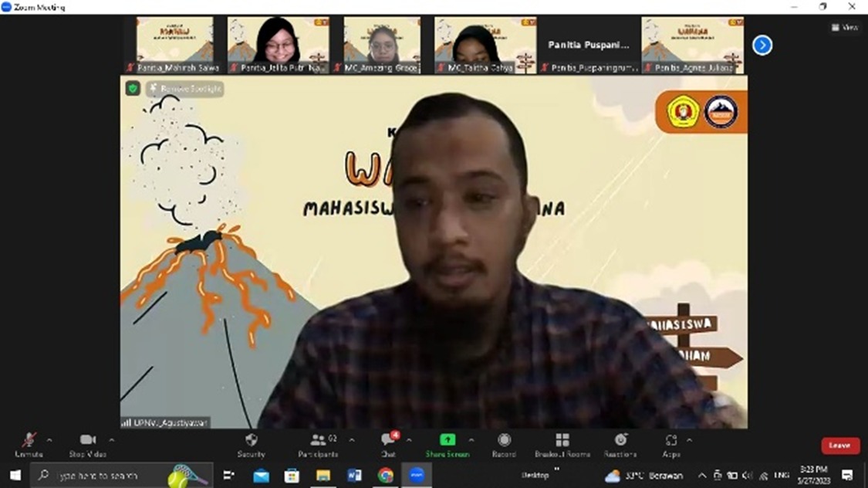Click the green Share Screen button
868x488 pixels.
pyautogui.click(x=447, y=444)
